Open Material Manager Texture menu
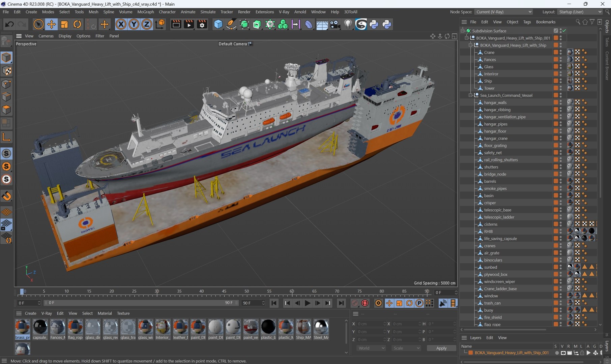The width and height of the screenshot is (611, 364). click(123, 313)
